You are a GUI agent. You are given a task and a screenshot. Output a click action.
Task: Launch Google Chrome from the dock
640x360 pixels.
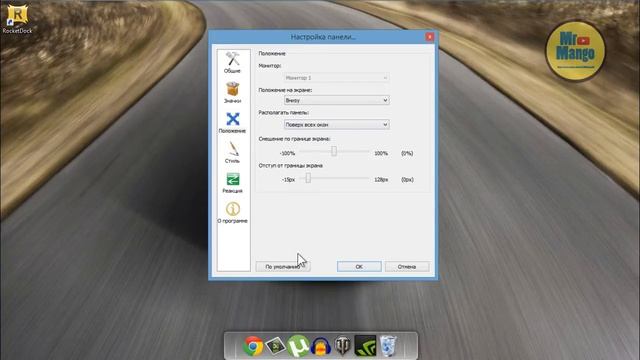[253, 346]
